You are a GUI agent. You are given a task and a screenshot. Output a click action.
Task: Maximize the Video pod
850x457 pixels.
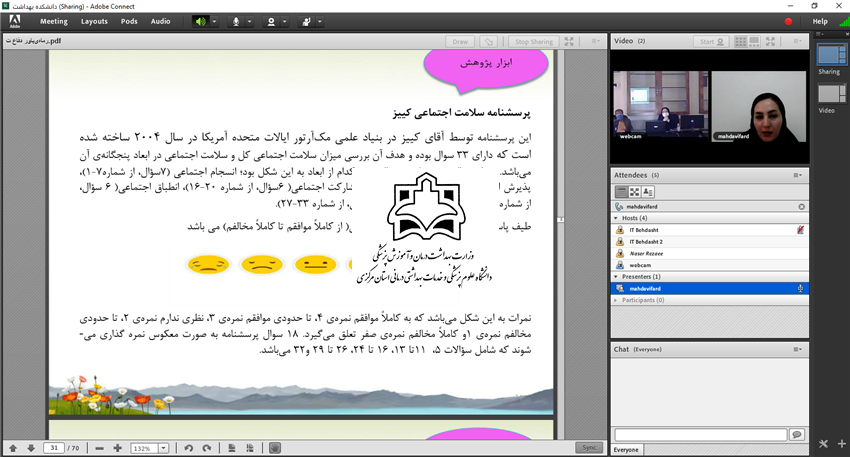point(770,41)
